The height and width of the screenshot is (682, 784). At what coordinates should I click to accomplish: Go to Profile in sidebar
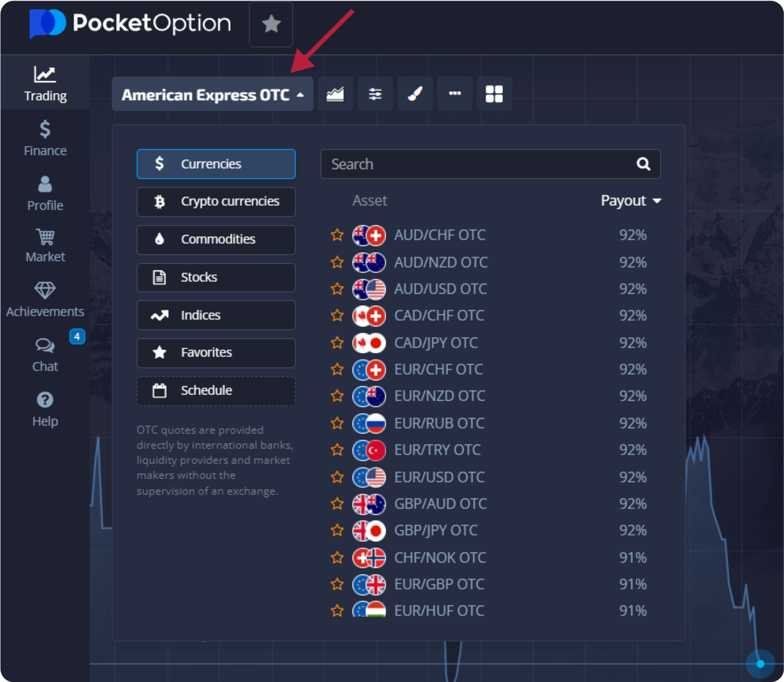click(x=45, y=193)
